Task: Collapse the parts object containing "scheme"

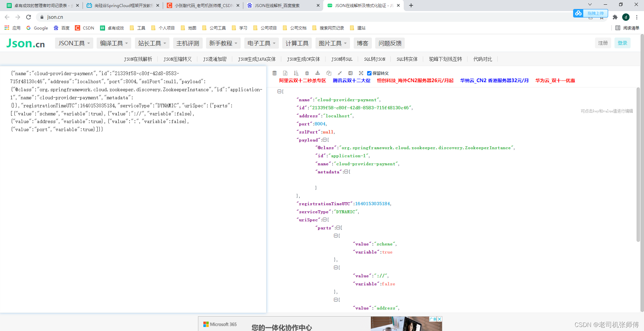Action: [x=336, y=236]
